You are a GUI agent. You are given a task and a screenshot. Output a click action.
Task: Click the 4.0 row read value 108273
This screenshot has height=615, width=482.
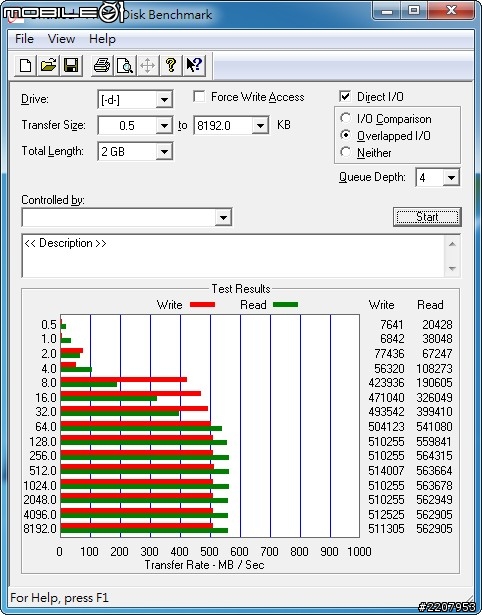coord(435,369)
